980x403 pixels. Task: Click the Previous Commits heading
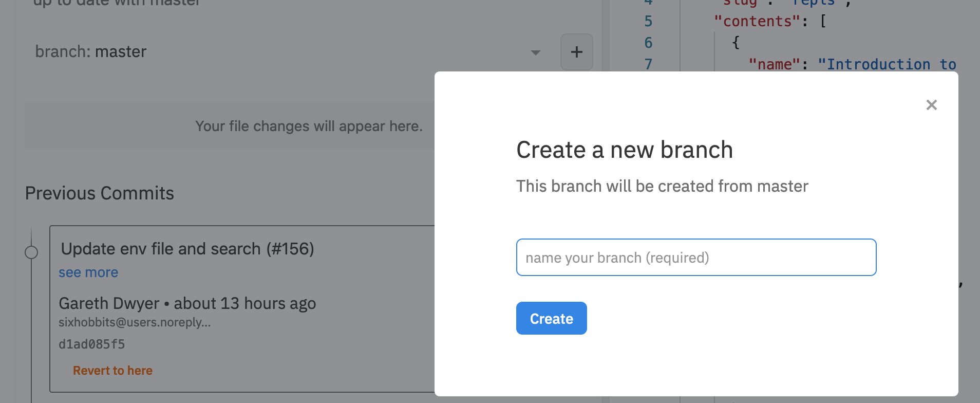[x=100, y=193]
